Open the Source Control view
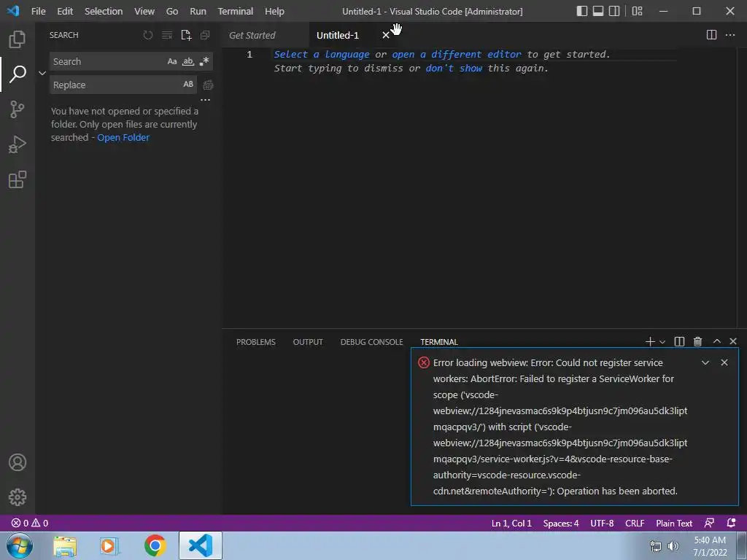Viewport: 747px width, 560px height. coord(18,109)
